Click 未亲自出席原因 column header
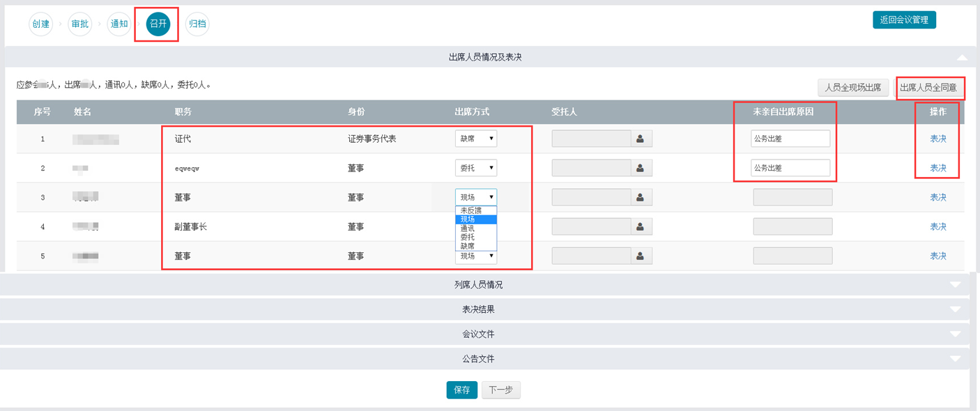The height and width of the screenshot is (411, 980). 783,111
